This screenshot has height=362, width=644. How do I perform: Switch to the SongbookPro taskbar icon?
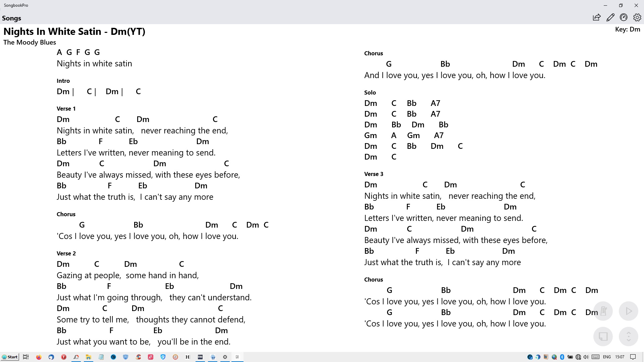(237, 357)
